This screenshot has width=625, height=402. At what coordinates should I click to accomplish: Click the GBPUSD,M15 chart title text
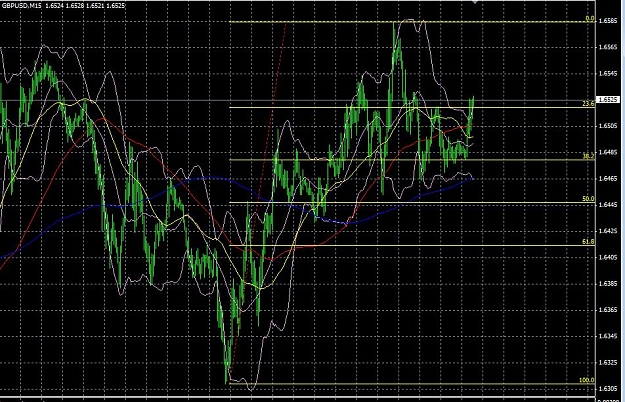pos(21,7)
